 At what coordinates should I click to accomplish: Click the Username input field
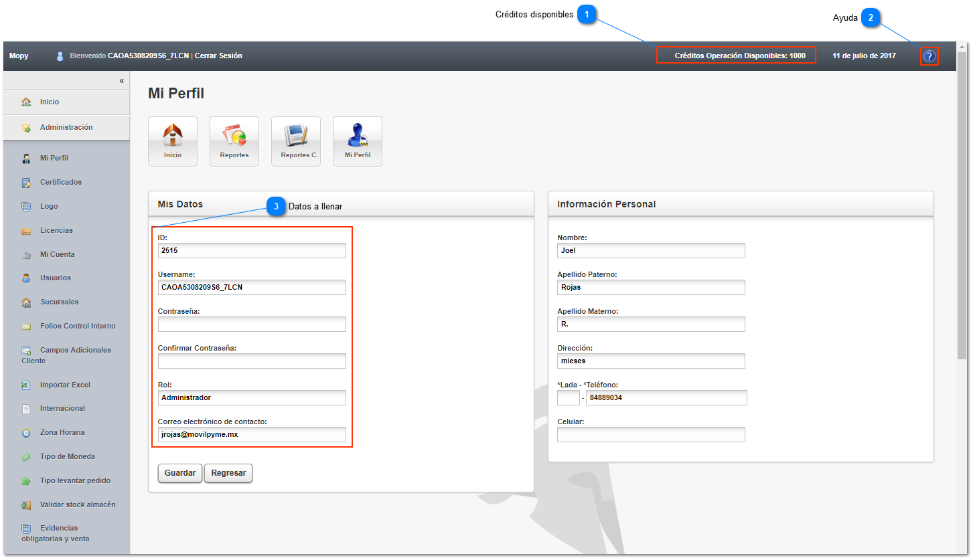point(252,288)
